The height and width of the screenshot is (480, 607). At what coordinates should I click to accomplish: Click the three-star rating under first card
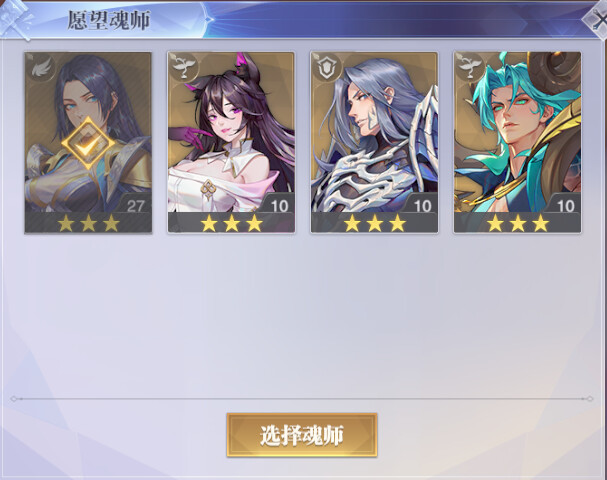point(88,223)
